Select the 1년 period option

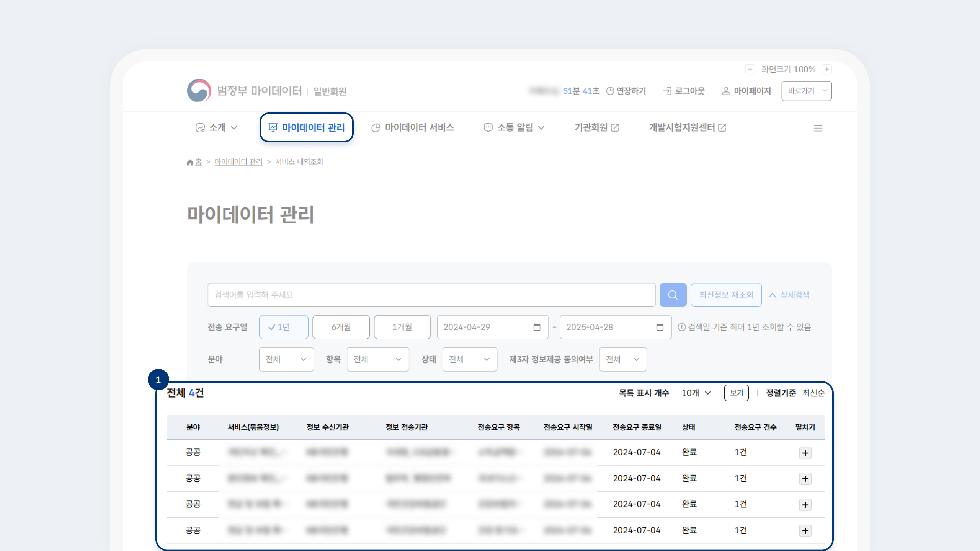284,327
